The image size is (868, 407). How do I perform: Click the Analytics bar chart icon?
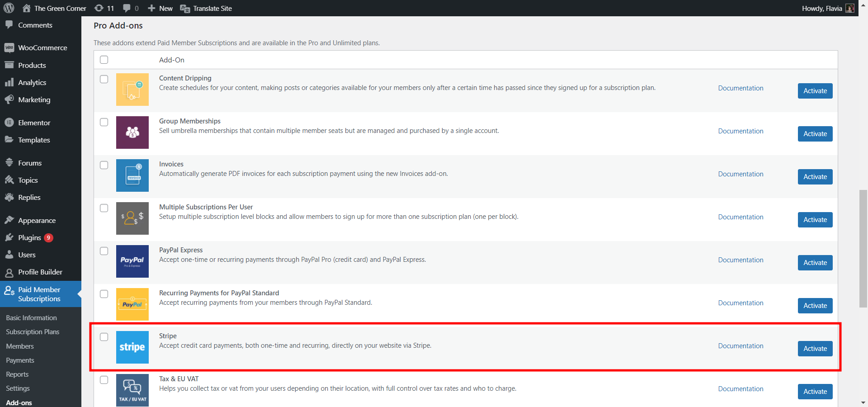pyautogui.click(x=9, y=82)
